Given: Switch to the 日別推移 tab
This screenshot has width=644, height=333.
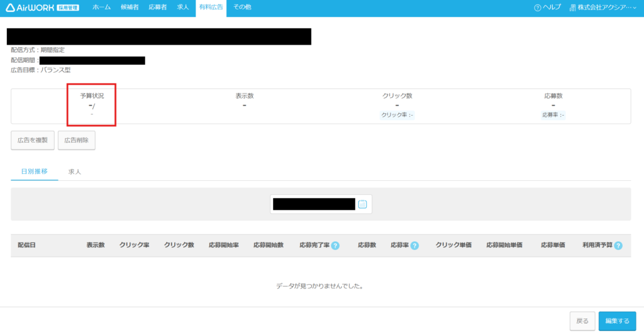Looking at the screenshot, I should point(34,172).
